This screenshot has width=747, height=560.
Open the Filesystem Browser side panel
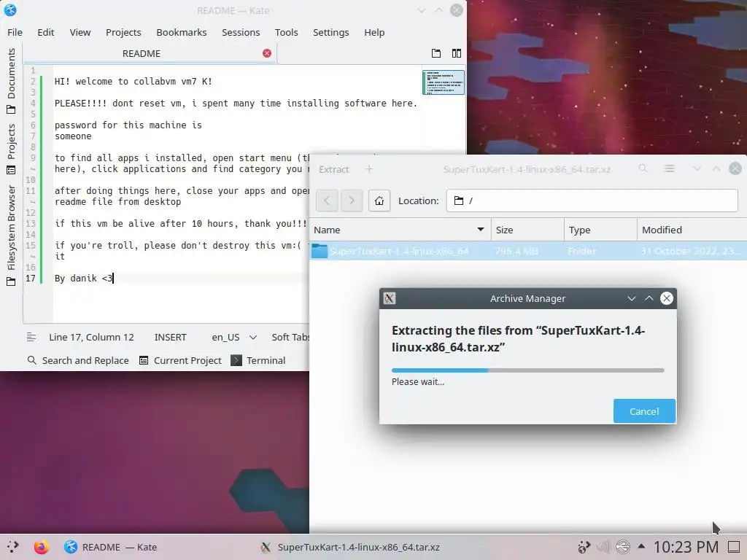click(11, 236)
